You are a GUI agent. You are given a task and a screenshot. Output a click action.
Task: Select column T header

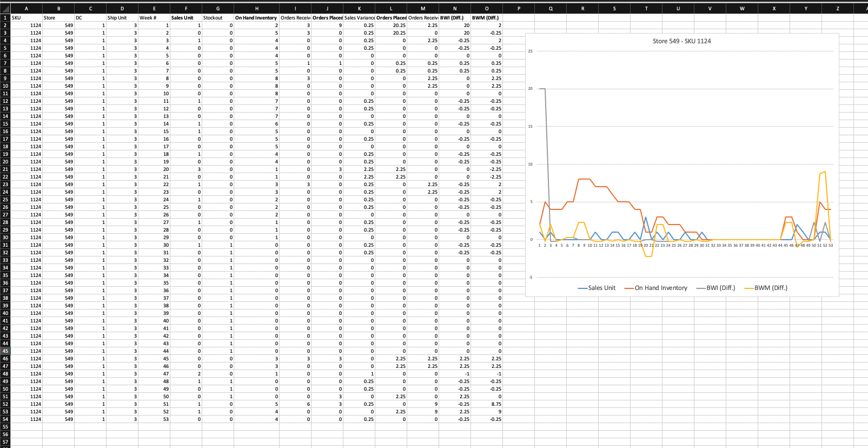[x=646, y=9]
